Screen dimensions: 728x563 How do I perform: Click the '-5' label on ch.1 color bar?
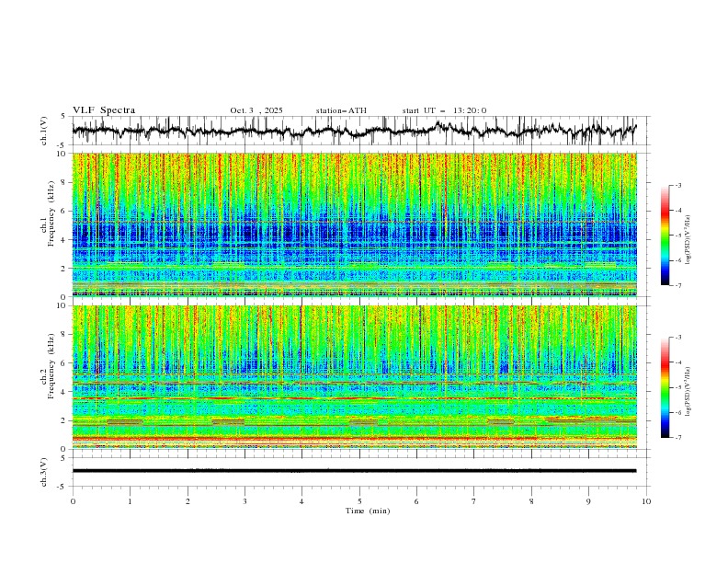[678, 236]
